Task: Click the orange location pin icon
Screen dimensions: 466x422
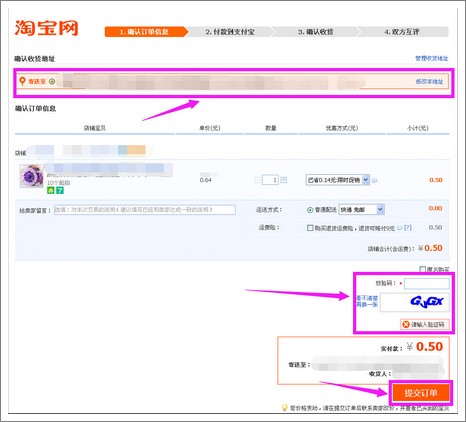Action: [22, 81]
